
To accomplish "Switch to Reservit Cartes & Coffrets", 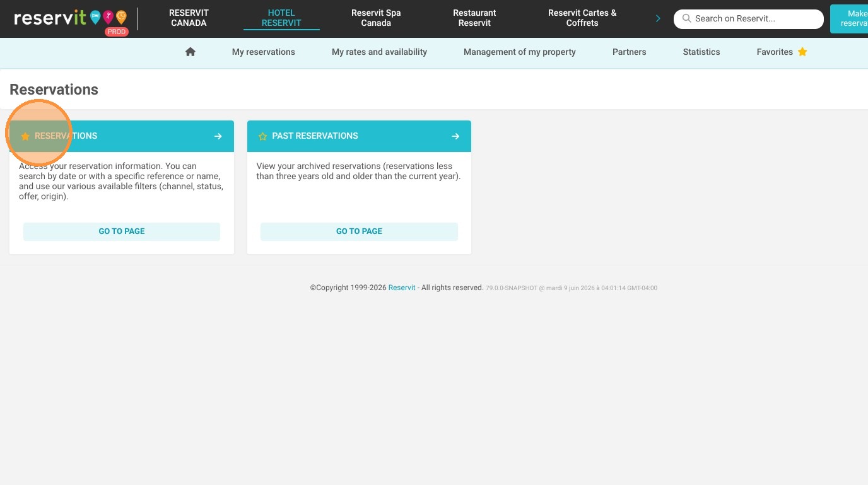I will coord(582,18).
